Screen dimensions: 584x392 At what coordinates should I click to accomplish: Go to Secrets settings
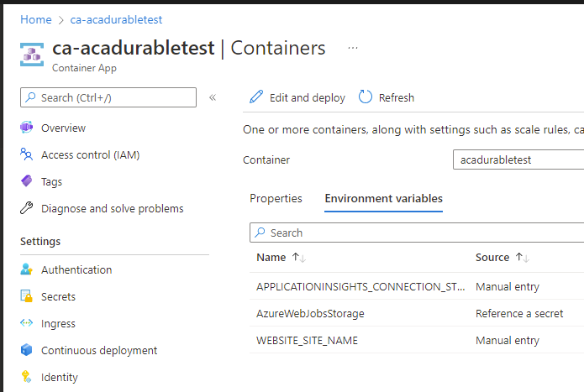click(x=58, y=296)
